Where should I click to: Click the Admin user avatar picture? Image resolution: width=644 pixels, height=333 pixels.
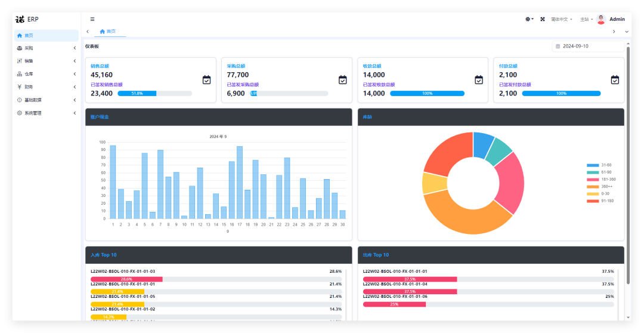point(601,19)
